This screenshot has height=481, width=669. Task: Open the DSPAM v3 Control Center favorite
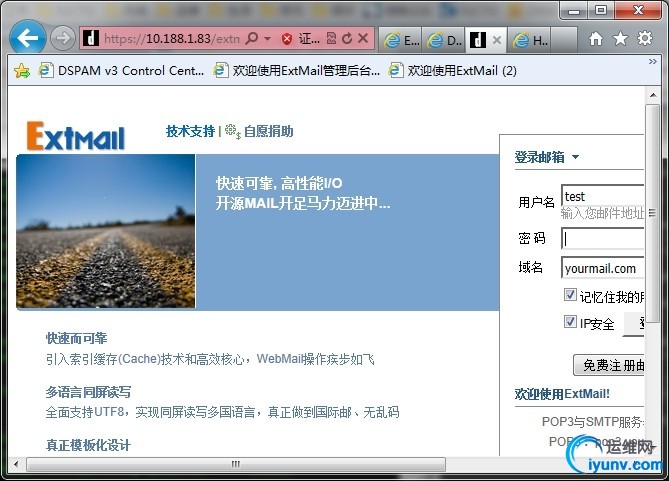point(122,70)
